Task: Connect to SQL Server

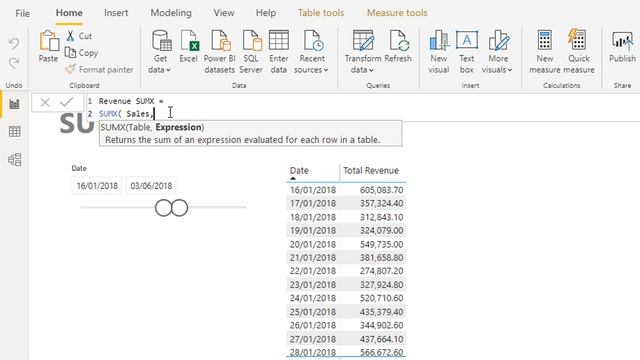Action: click(x=251, y=52)
